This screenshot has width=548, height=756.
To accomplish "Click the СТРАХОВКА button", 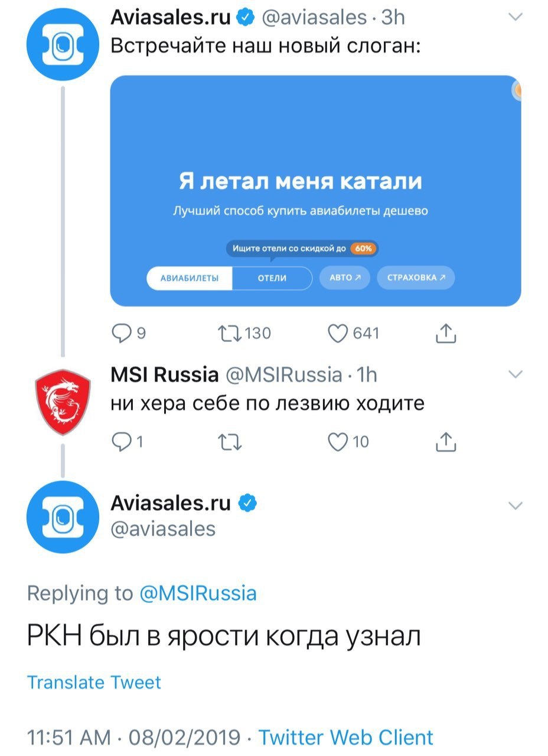I will click(416, 278).
